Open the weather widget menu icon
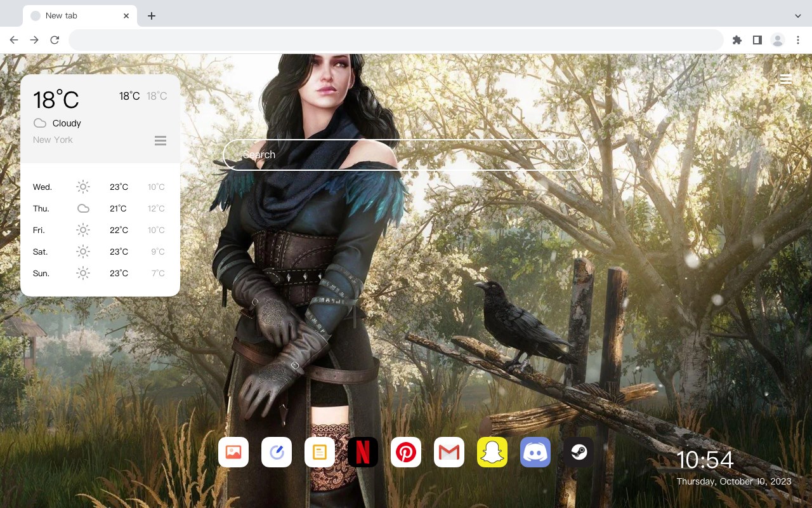The width and height of the screenshot is (812, 508). click(160, 140)
